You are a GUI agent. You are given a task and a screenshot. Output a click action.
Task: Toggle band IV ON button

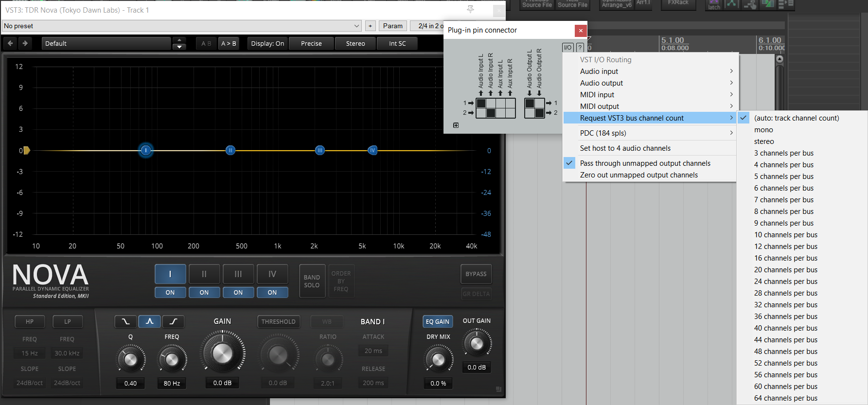point(272,292)
